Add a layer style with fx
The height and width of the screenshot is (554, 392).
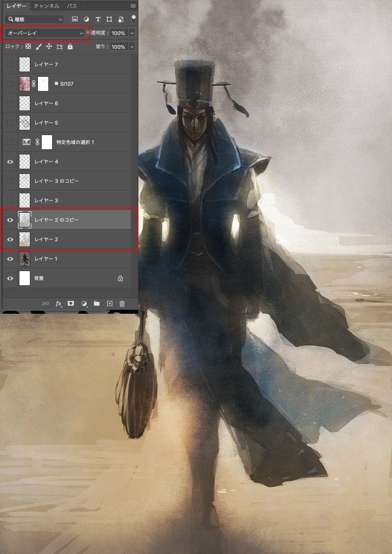(59, 303)
